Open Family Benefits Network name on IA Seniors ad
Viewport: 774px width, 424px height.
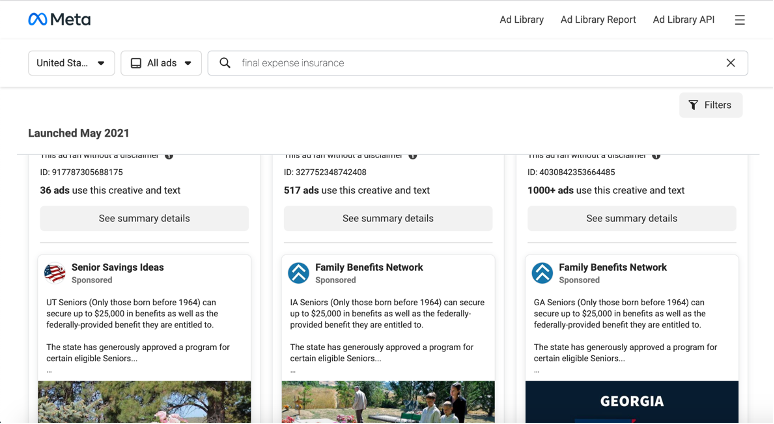point(369,267)
